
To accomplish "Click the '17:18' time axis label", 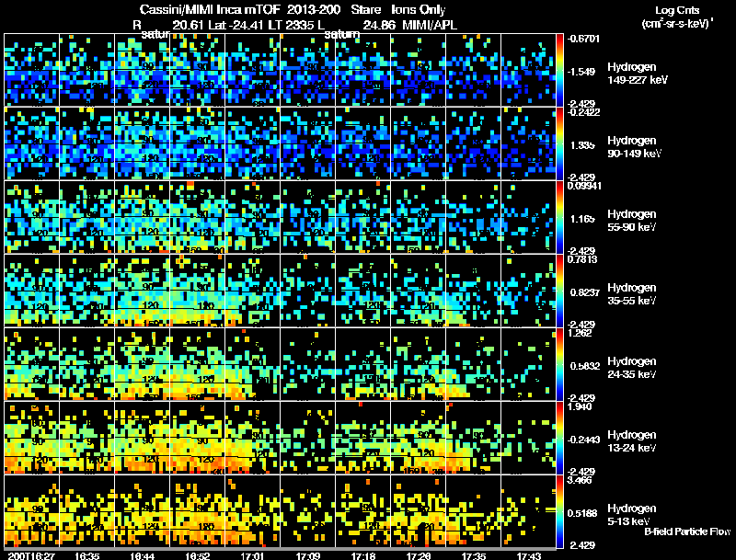I will (363, 555).
